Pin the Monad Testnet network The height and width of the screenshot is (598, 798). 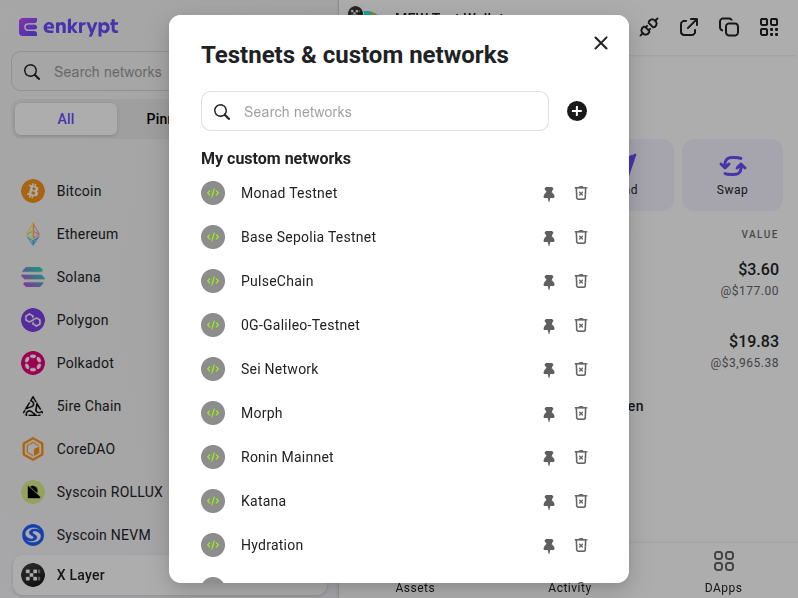549,193
